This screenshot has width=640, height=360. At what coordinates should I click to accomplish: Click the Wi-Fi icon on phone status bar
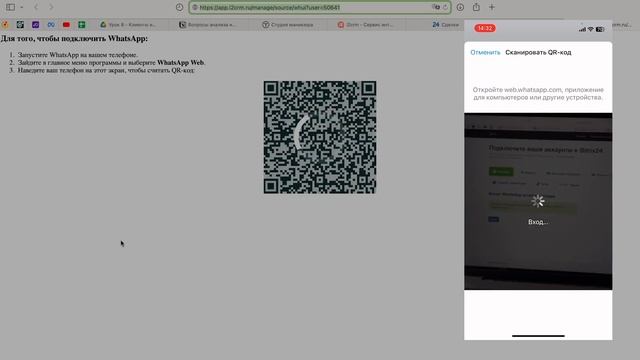[590, 29]
